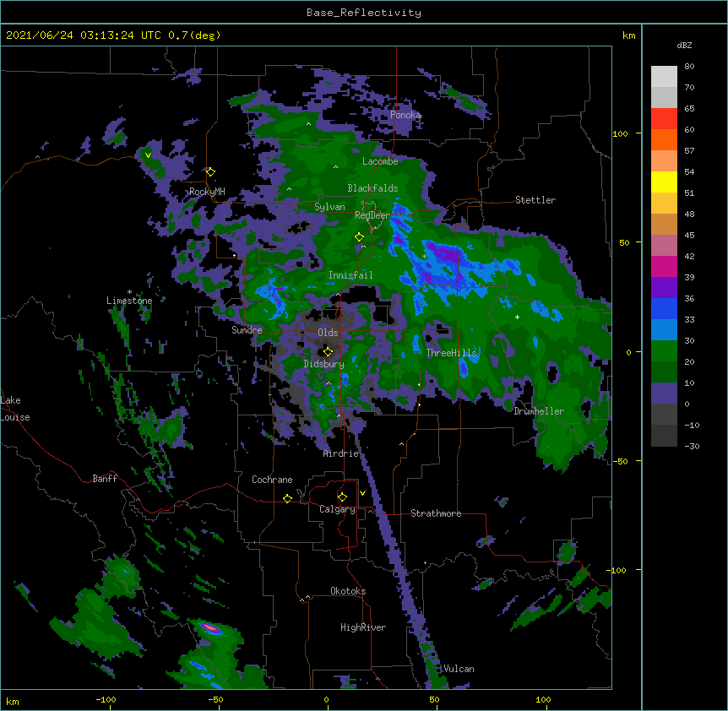Click the Banff label
The image size is (728, 711).
(x=105, y=479)
